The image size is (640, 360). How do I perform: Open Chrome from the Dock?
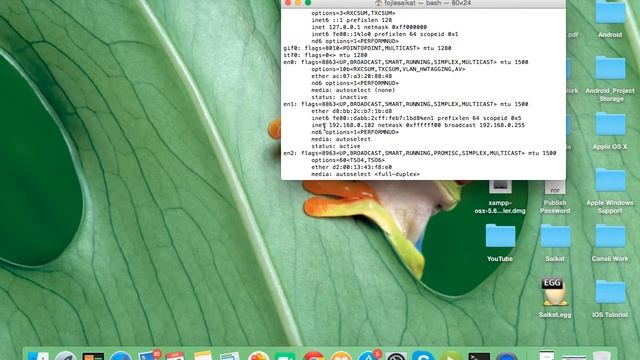[313, 356]
